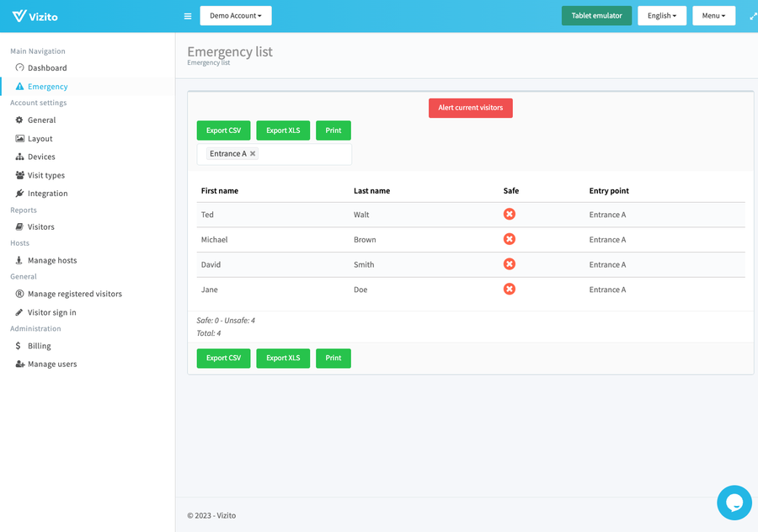
Task: Click the hamburger menu icon in header
Action: point(187,16)
